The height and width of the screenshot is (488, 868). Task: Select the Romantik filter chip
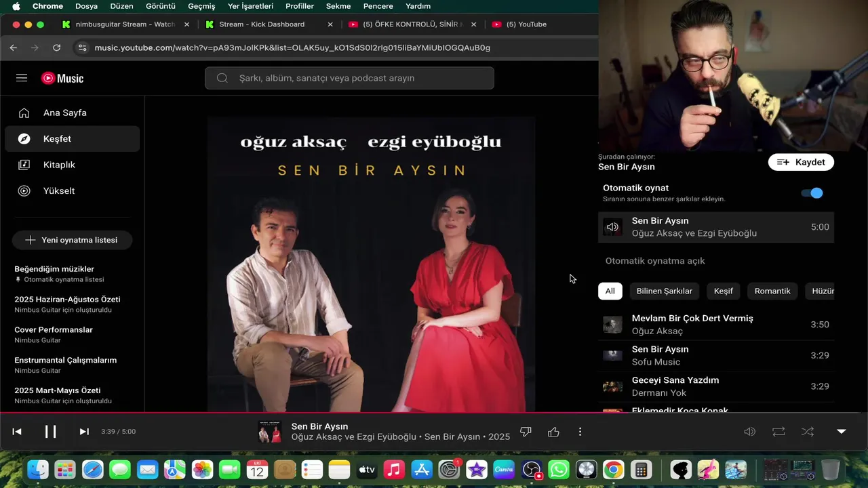[772, 291]
